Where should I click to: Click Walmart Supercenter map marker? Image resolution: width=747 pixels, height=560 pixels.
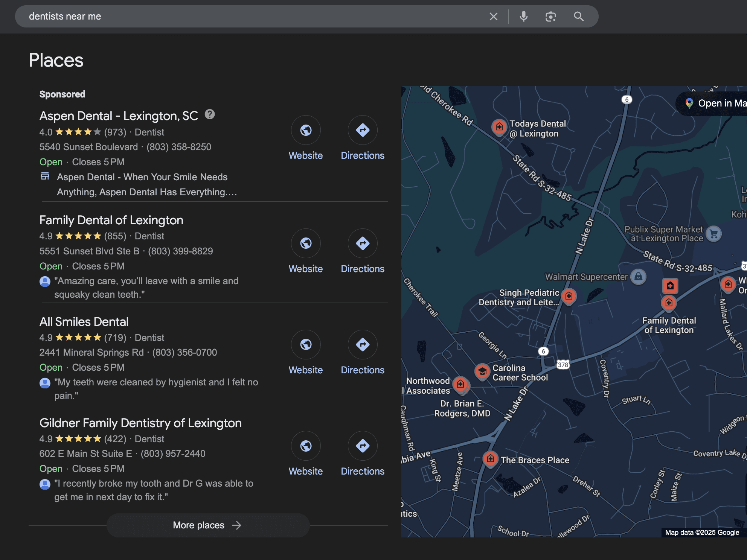(x=638, y=277)
